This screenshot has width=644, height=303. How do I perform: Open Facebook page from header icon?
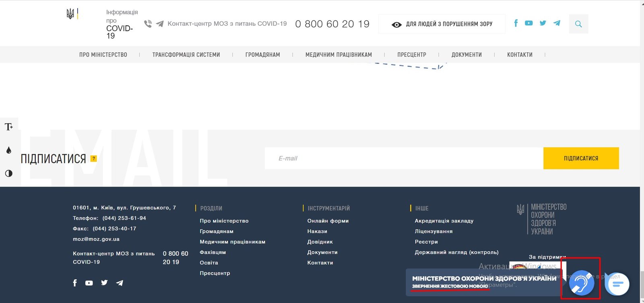click(x=516, y=23)
